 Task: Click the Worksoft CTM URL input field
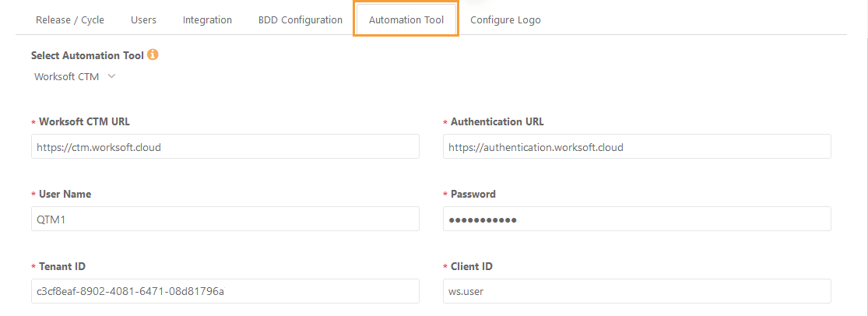(x=225, y=146)
